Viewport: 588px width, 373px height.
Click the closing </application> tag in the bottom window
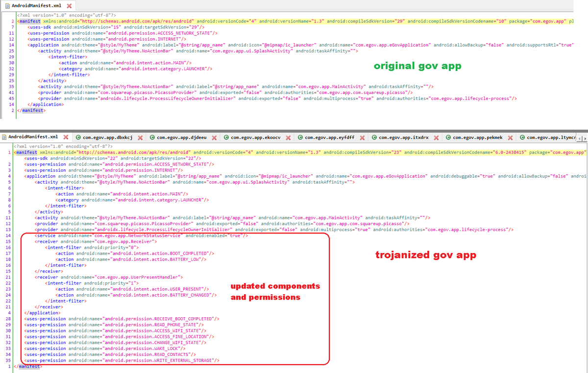point(43,312)
